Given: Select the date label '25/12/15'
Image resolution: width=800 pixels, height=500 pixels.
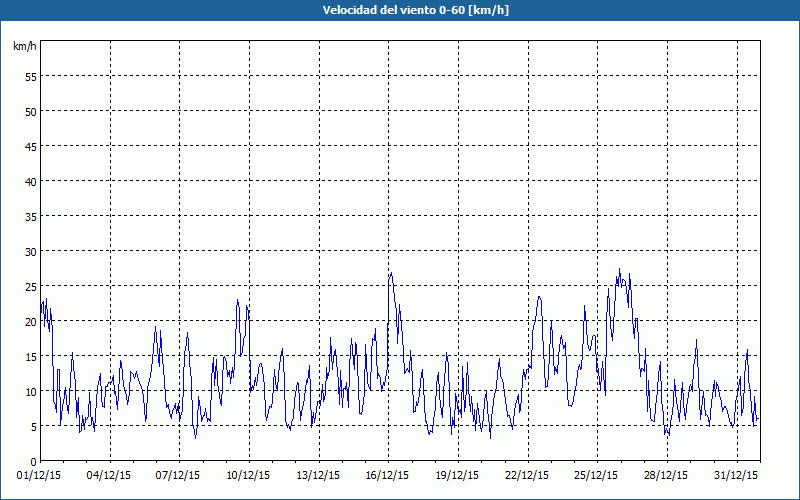Looking at the screenshot, I should pyautogui.click(x=596, y=476).
